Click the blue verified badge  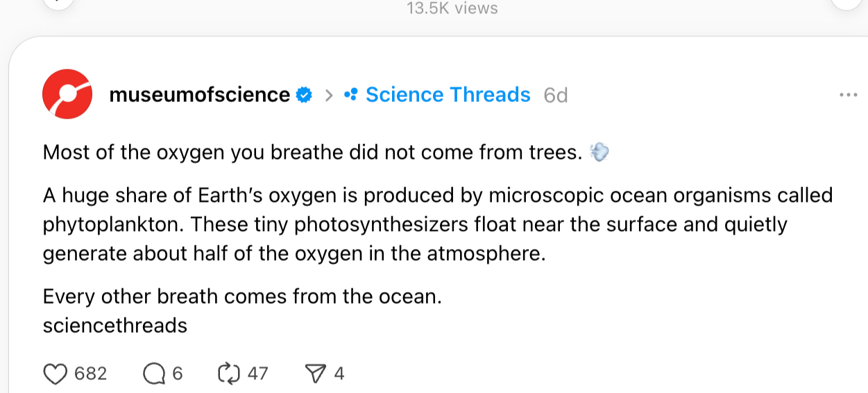click(304, 95)
